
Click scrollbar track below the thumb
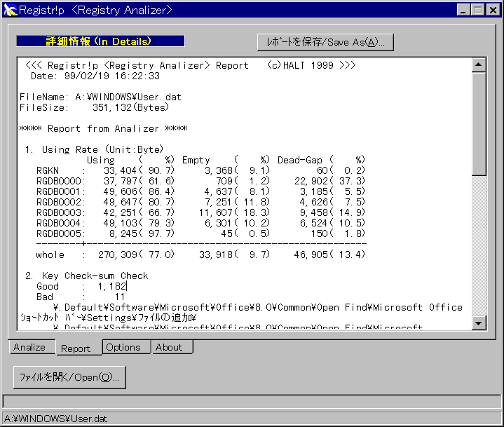(479, 245)
